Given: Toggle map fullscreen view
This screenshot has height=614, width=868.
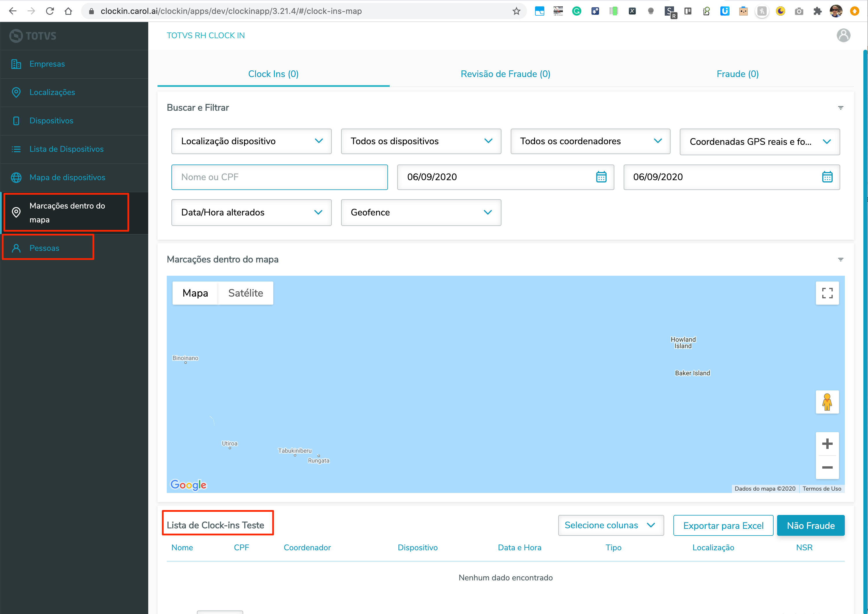Looking at the screenshot, I should coord(827,293).
